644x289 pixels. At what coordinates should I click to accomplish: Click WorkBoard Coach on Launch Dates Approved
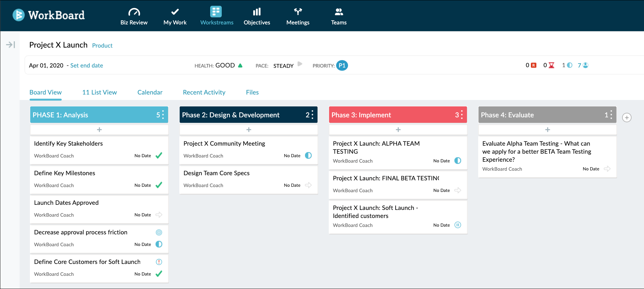pyautogui.click(x=54, y=215)
